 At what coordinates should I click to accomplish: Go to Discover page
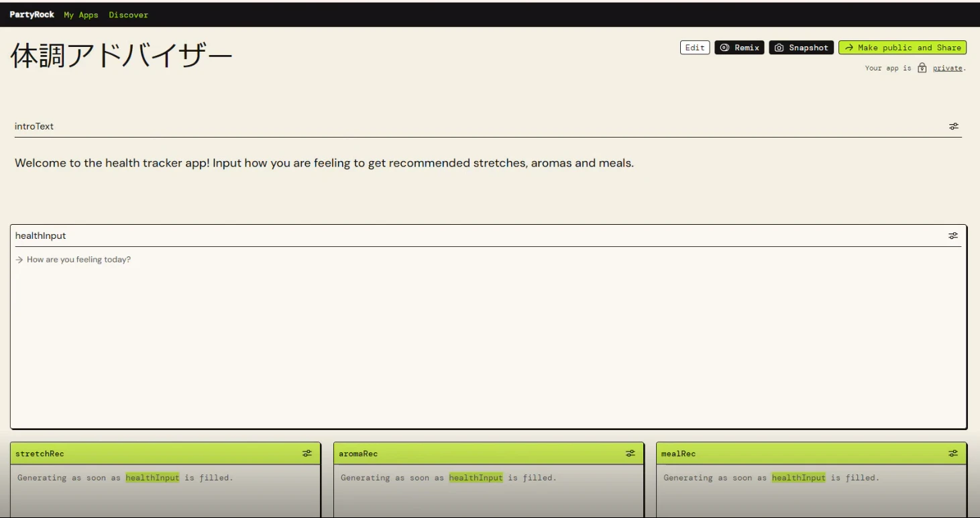[129, 15]
